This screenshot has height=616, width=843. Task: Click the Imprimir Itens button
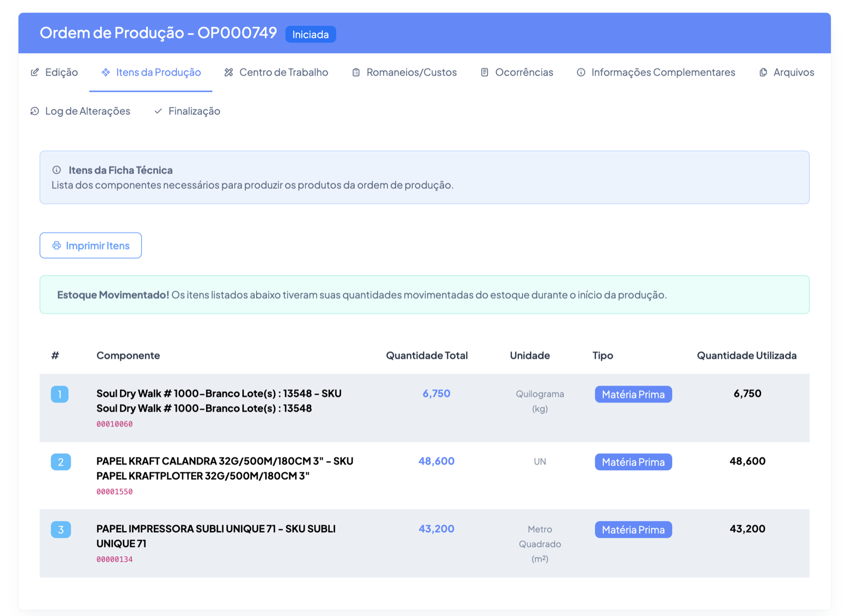click(91, 245)
